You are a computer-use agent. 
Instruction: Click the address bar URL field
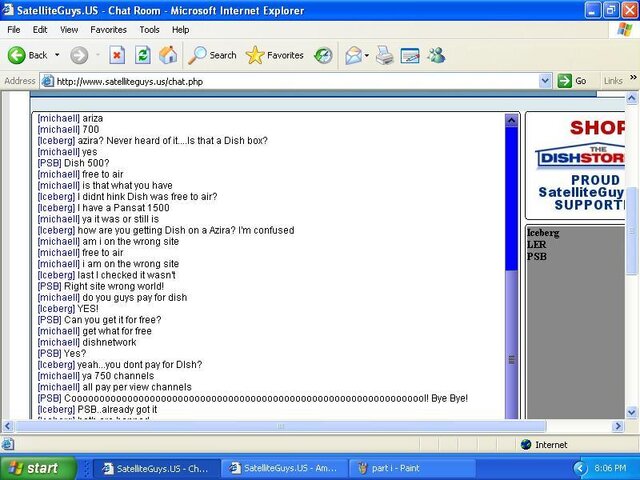pyautogui.click(x=296, y=81)
